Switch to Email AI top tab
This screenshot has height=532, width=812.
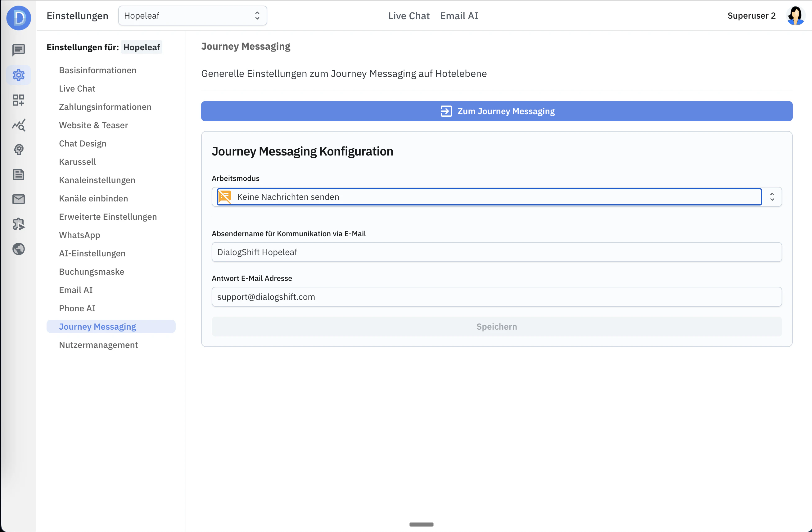tap(458, 16)
